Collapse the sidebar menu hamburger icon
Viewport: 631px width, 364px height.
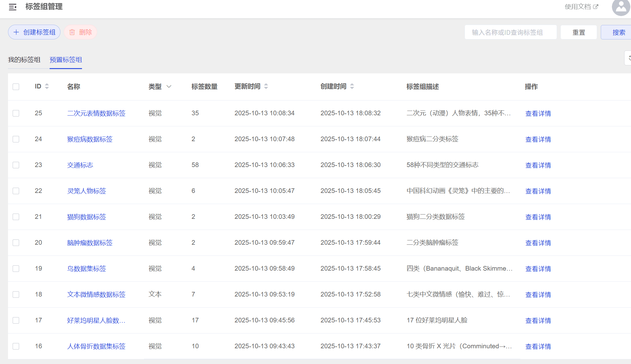[x=13, y=7]
